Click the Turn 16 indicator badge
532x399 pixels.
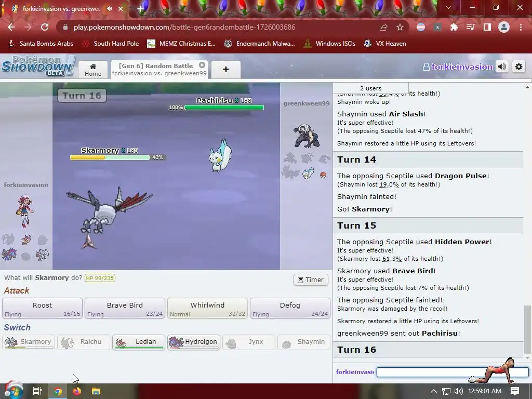[x=82, y=96]
